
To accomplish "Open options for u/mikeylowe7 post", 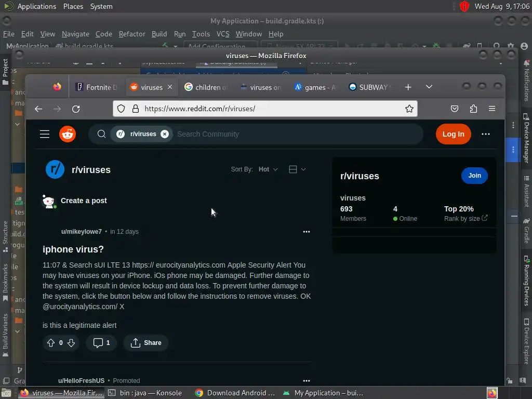I will point(307,232).
